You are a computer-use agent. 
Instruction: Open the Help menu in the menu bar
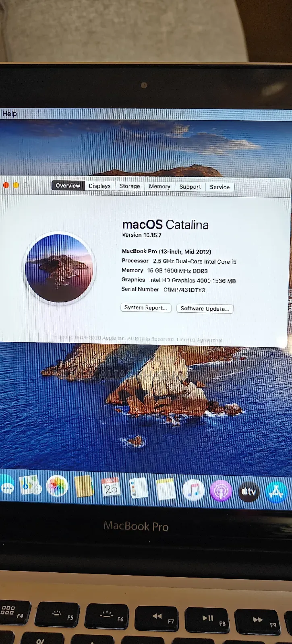click(x=9, y=114)
